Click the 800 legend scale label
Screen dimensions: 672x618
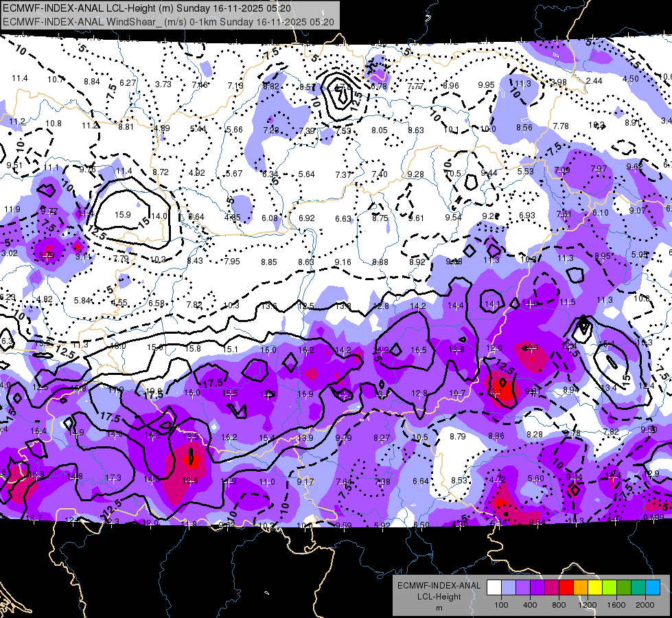point(559,605)
